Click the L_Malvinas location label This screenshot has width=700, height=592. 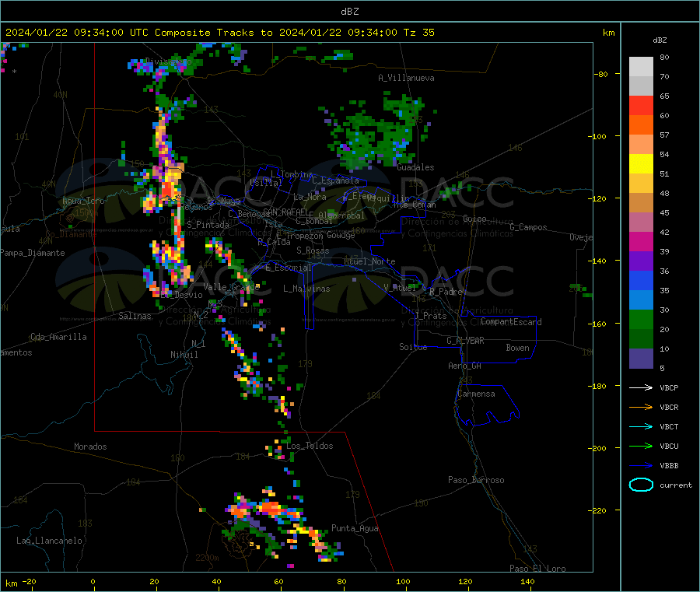[x=306, y=289]
